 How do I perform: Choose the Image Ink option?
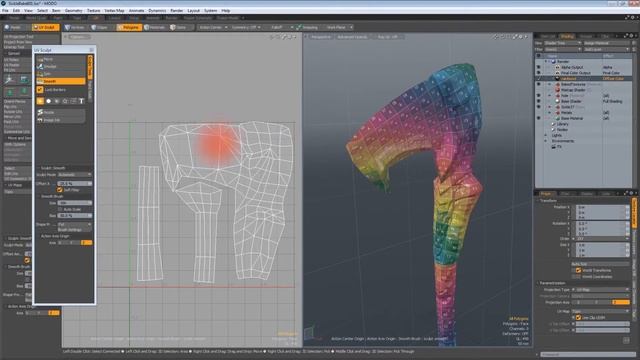point(61,120)
